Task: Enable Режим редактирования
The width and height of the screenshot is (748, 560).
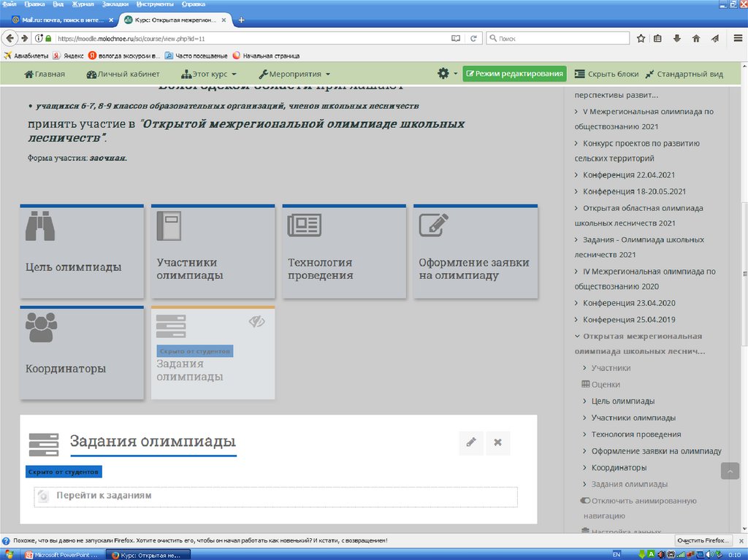Action: click(514, 74)
